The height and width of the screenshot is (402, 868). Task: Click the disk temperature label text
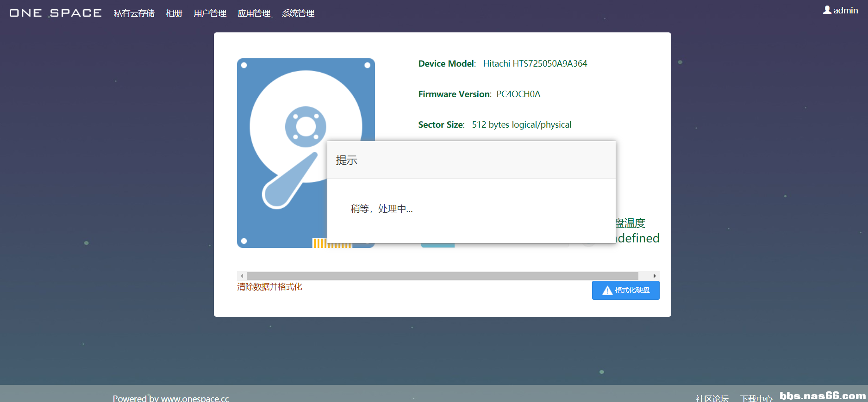[631, 223]
